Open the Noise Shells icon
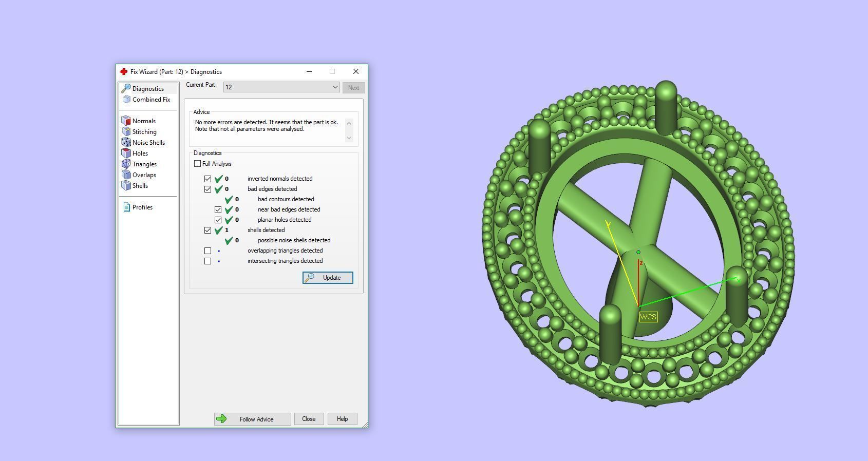Image resolution: width=868 pixels, height=461 pixels. 126,143
